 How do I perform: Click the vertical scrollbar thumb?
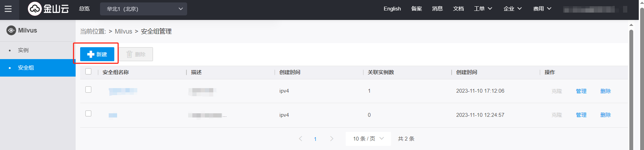pos(631,89)
